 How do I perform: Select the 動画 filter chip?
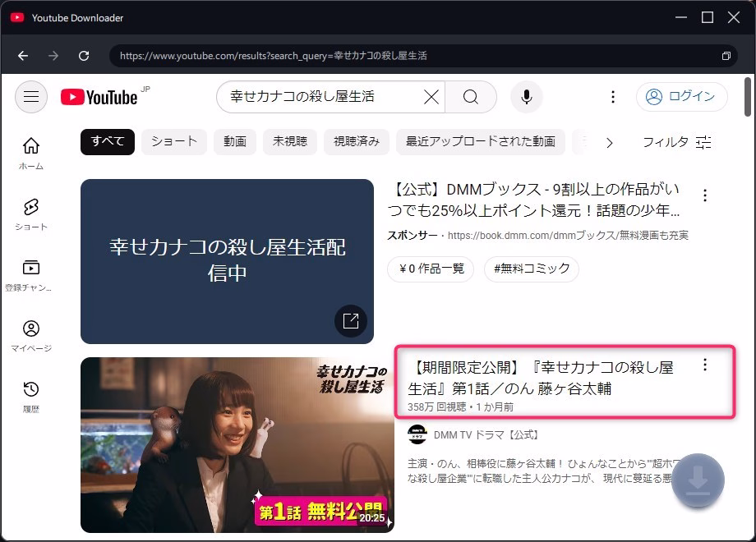click(235, 141)
